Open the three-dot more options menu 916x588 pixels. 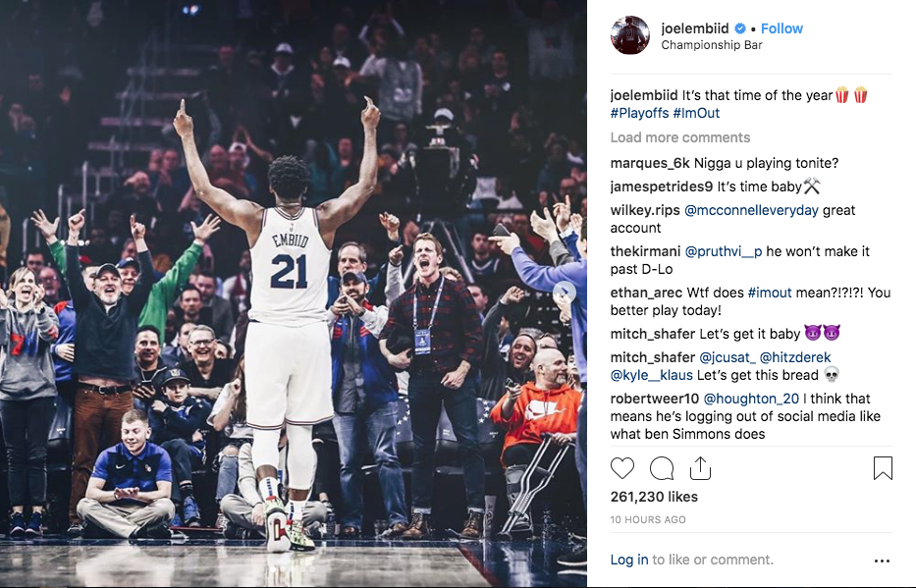882,561
